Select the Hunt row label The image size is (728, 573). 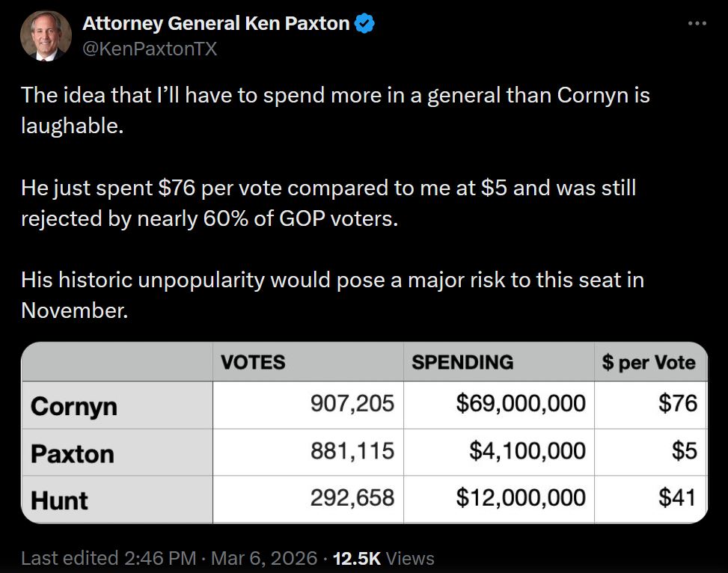[60, 500]
